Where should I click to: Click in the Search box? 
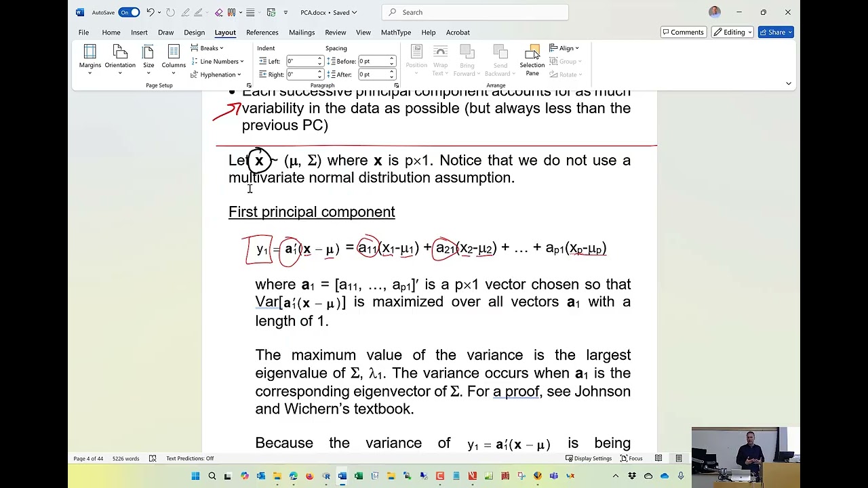tap(475, 12)
